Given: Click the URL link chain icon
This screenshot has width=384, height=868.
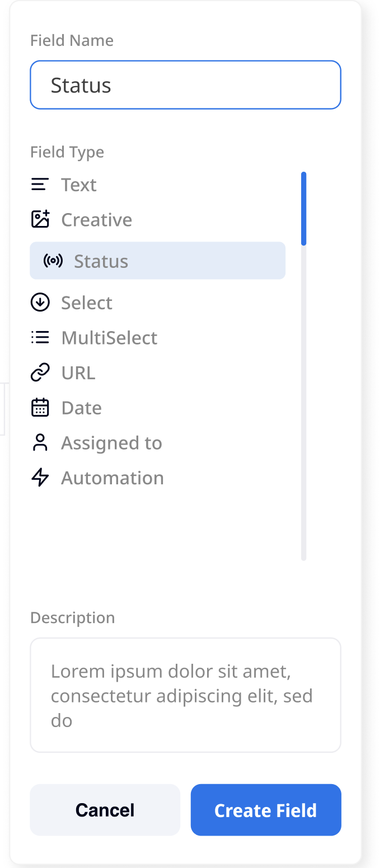Looking at the screenshot, I should [x=40, y=372].
